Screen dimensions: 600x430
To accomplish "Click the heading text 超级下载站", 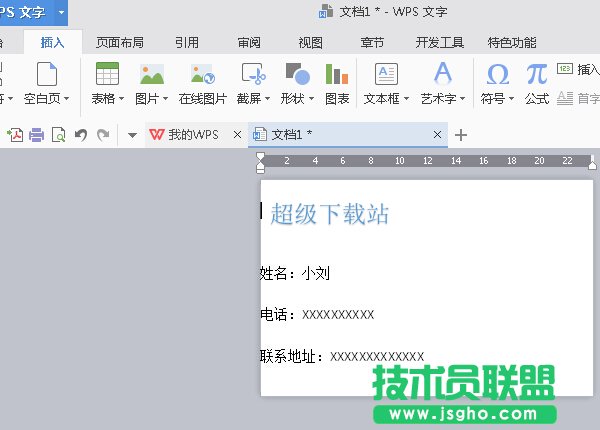I will (x=329, y=213).
